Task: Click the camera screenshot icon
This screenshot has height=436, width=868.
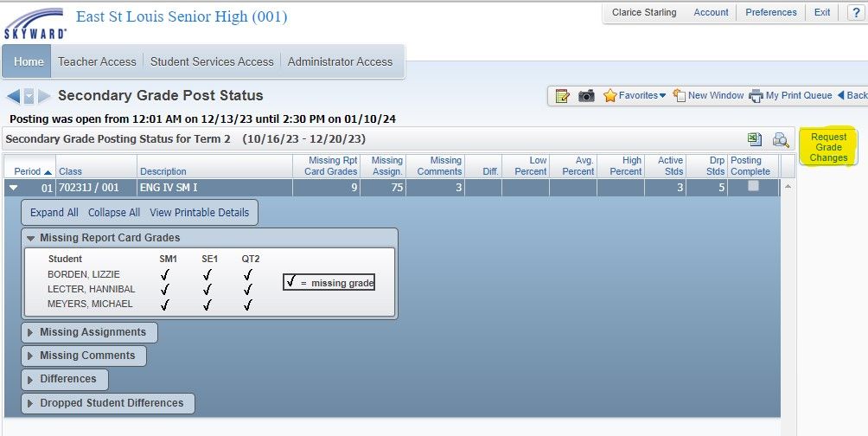Action: point(586,96)
